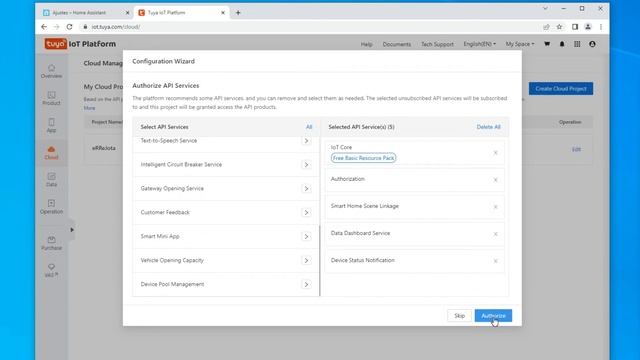This screenshot has height=360, width=640.
Task: Open Overview in the left sidebar
Action: 51,71
